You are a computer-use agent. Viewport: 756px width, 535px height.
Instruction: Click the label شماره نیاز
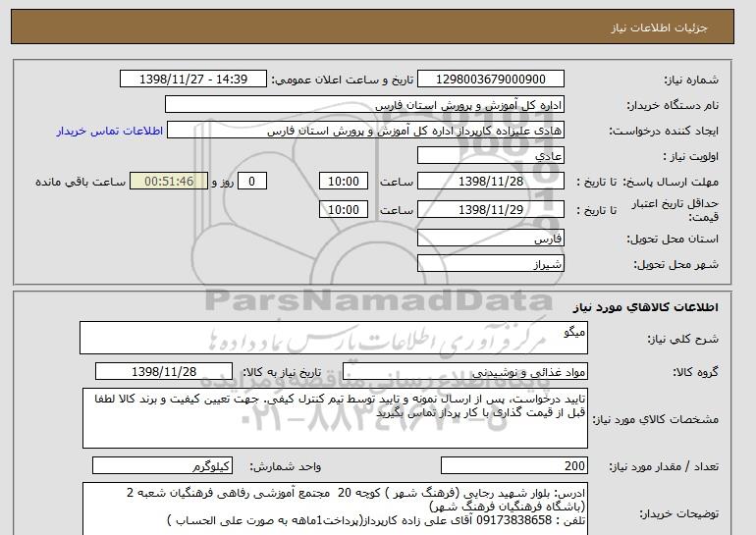[691, 80]
